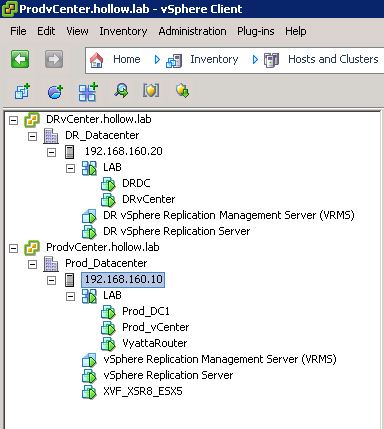Click the New Resource Pool toolbar icon
This screenshot has height=429, width=384.
coord(55,91)
